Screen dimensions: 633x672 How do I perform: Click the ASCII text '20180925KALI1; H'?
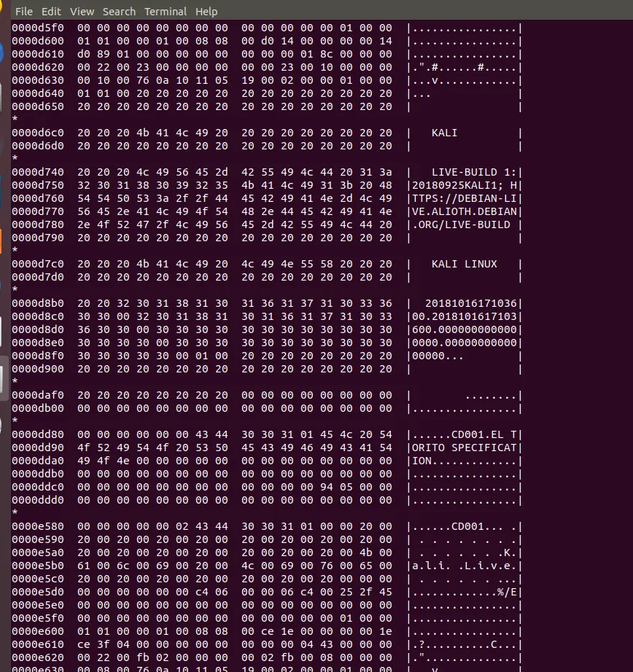click(x=465, y=186)
